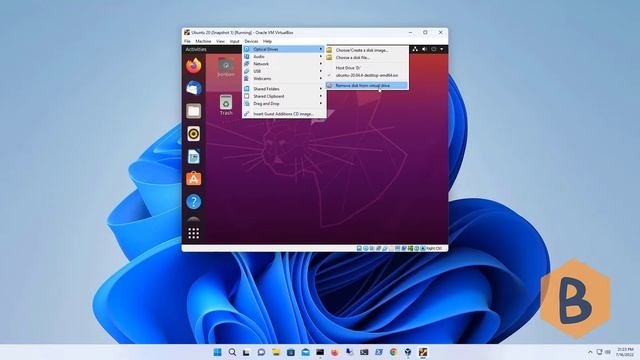The height and width of the screenshot is (360, 640).
Task: Click the Ubuntu network status icon
Action: coord(415,49)
